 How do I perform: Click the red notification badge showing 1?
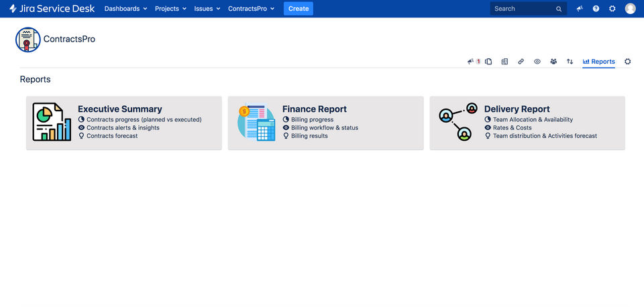coord(478,62)
